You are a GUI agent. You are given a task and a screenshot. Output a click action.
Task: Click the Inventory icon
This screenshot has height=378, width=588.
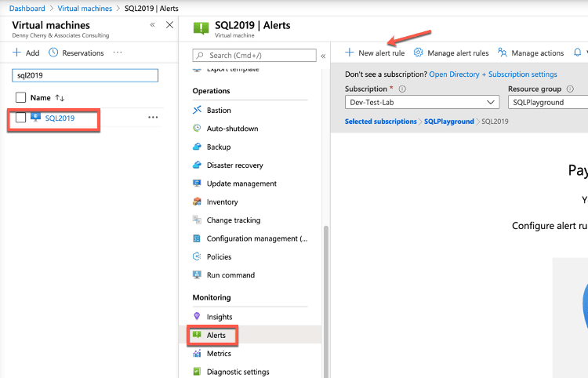198,202
